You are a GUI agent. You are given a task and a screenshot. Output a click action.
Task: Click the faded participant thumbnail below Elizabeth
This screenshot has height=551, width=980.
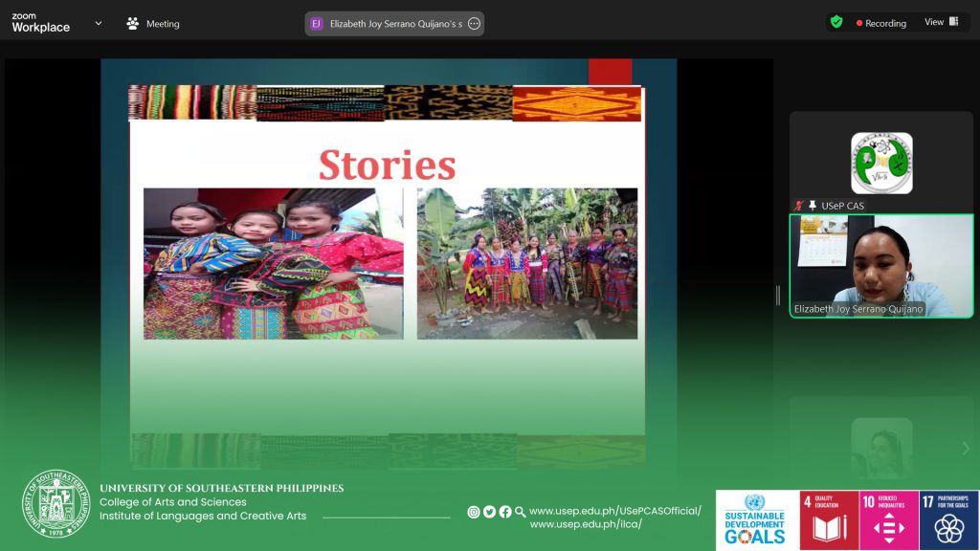(x=881, y=448)
